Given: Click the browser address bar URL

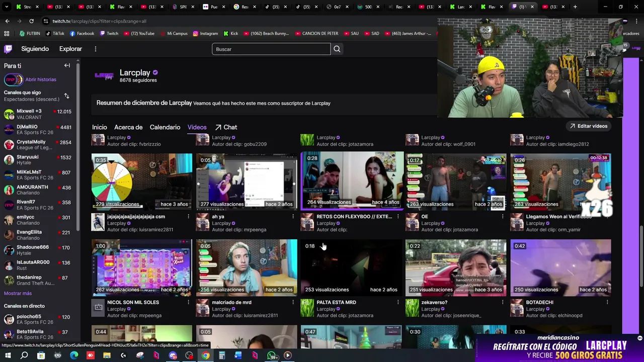Looking at the screenshot, I should (x=100, y=21).
